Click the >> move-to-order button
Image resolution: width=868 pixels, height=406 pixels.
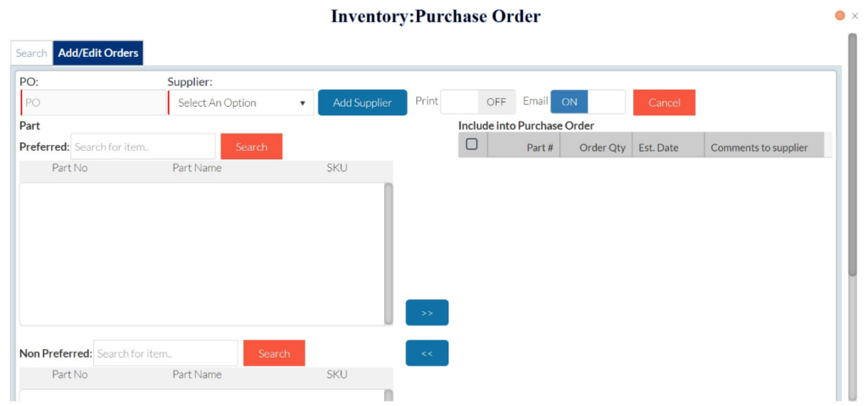(x=426, y=313)
